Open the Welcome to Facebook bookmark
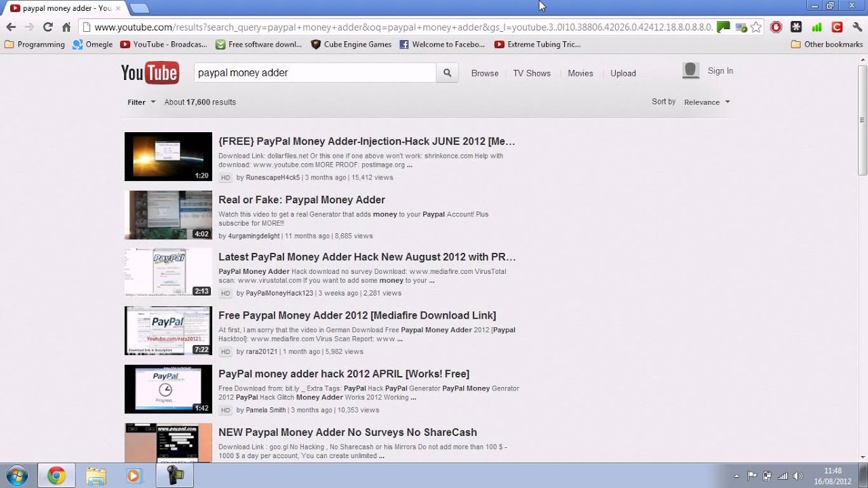This screenshot has width=868, height=488. [x=442, y=44]
